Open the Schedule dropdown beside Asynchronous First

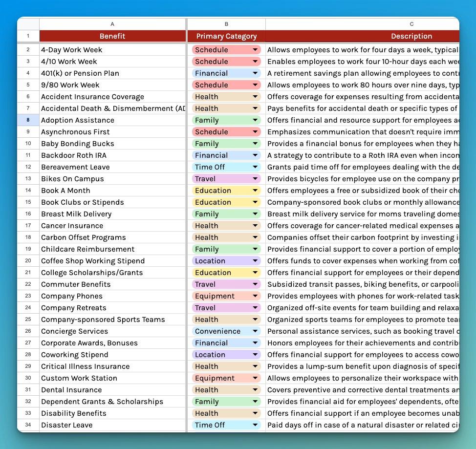coord(255,132)
